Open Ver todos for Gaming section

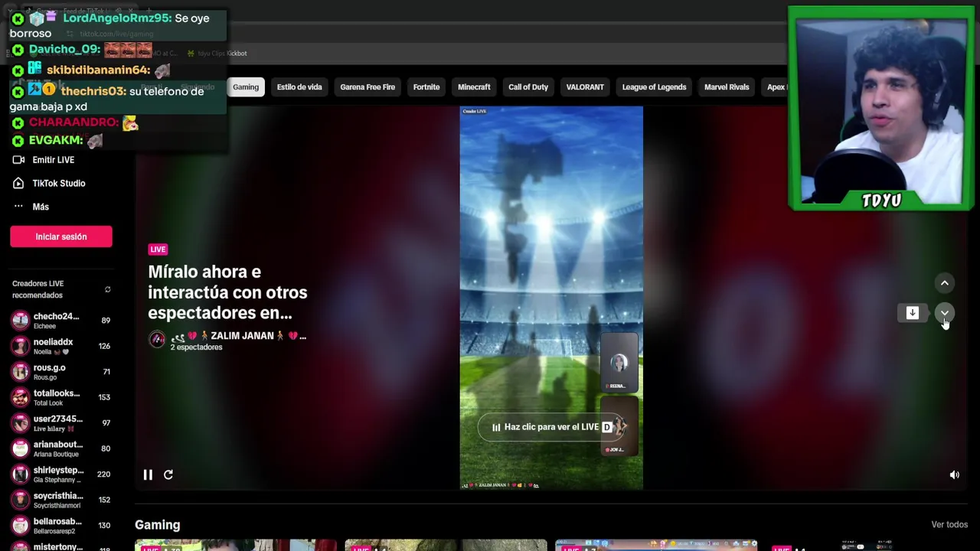point(949,525)
